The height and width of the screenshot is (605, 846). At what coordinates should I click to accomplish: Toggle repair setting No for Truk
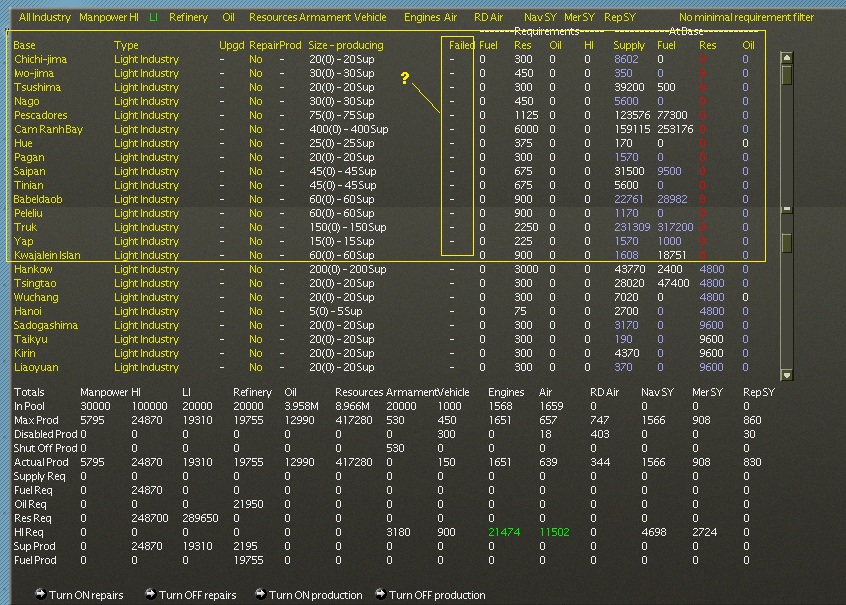click(256, 227)
